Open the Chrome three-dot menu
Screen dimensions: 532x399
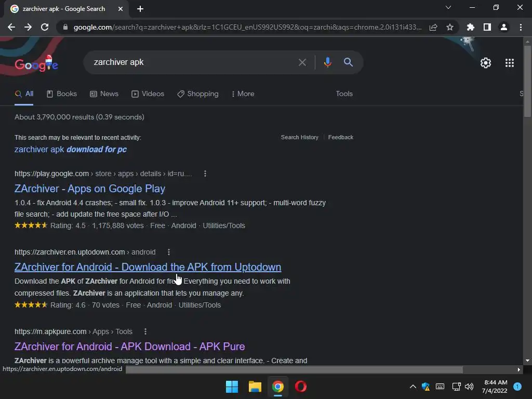[x=521, y=27]
